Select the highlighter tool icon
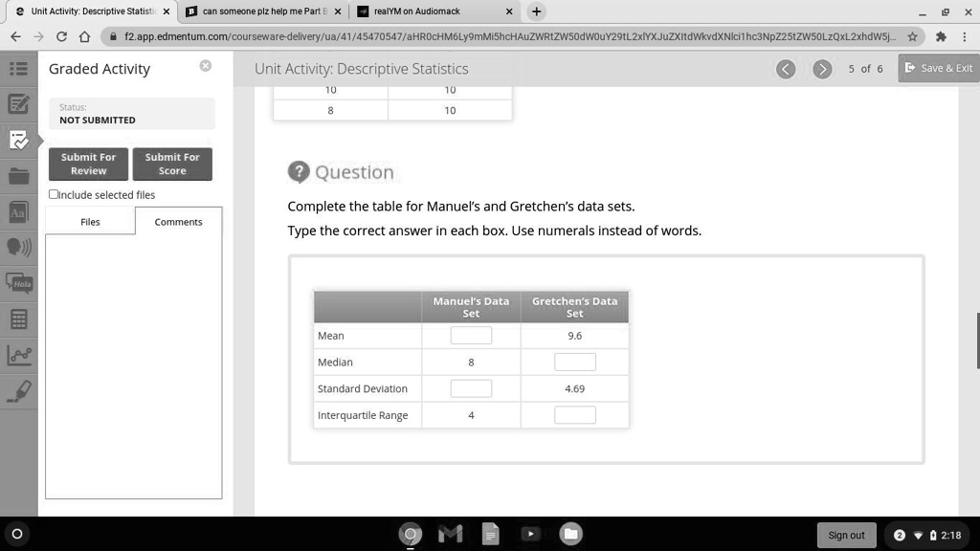The height and width of the screenshot is (551, 980). point(17,390)
